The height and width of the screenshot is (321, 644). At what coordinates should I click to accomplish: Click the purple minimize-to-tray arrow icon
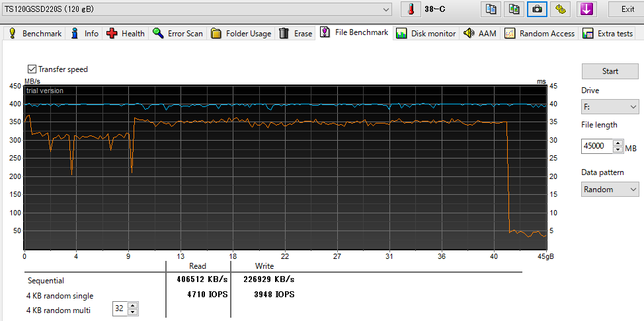(586, 9)
